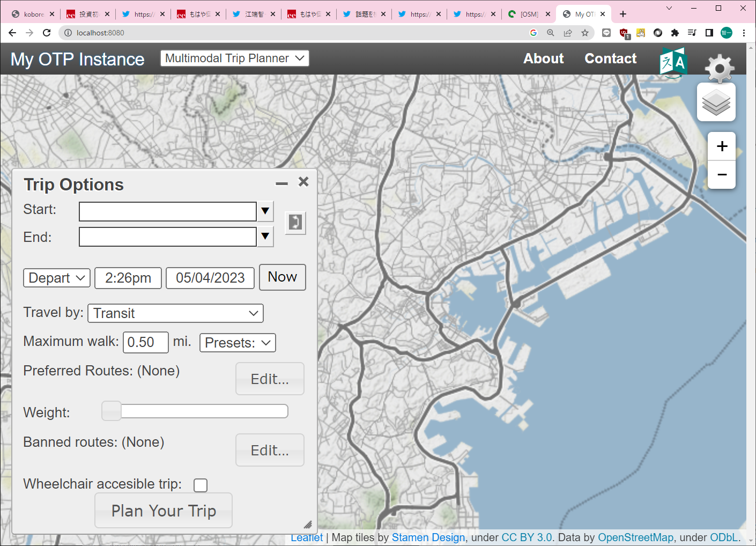Open the Depart time mode dropdown
The width and height of the screenshot is (756, 546).
[56, 278]
